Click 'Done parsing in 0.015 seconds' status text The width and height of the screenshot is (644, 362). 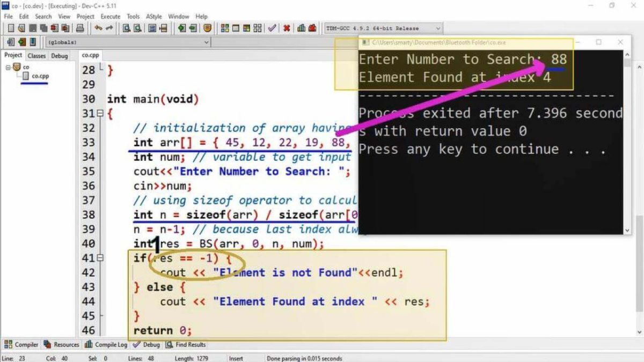304,358
